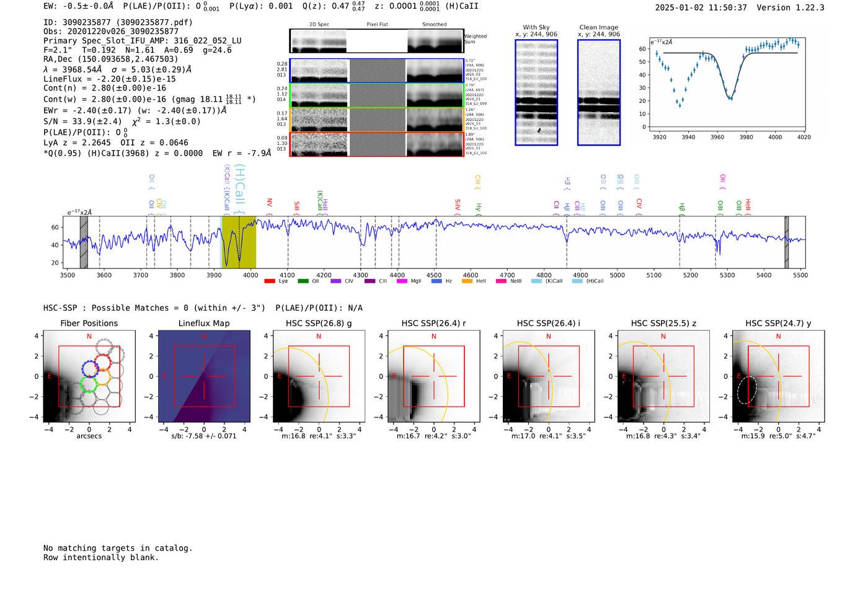Click the (K)CaII legend swatch
The image size is (868, 591).
(x=536, y=281)
